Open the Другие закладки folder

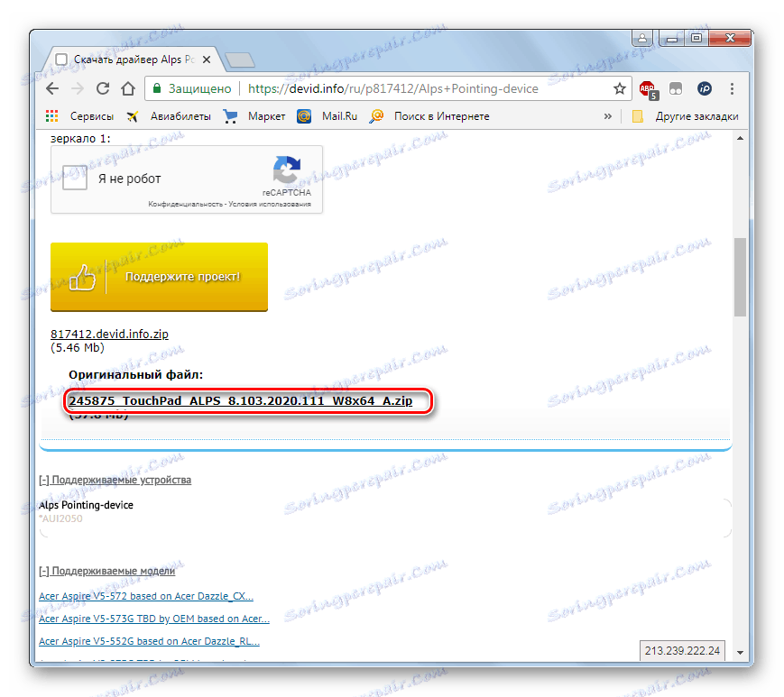686,116
